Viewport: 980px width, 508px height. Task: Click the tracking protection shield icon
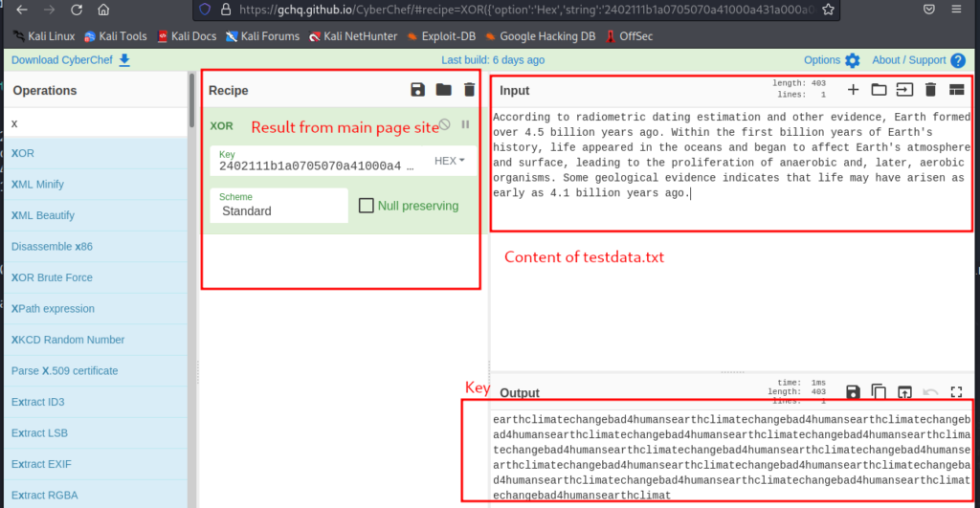point(205,10)
